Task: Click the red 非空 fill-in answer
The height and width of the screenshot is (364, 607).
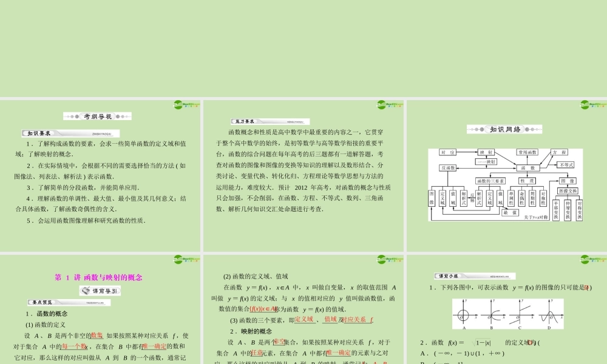Action: pos(279,342)
